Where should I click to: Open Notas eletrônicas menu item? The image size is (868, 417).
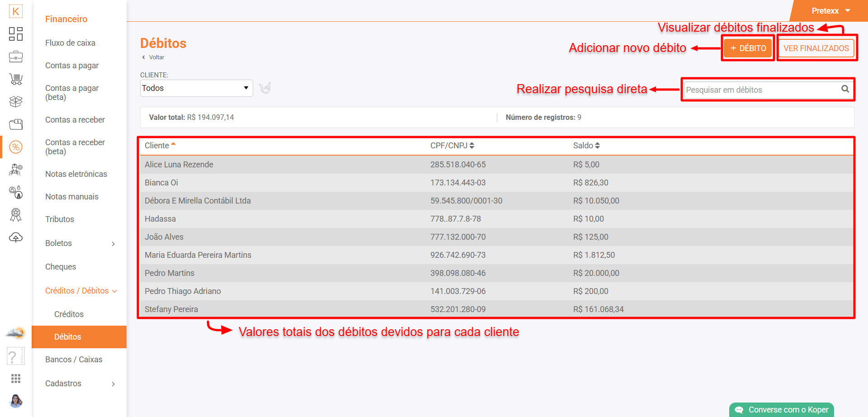(76, 174)
